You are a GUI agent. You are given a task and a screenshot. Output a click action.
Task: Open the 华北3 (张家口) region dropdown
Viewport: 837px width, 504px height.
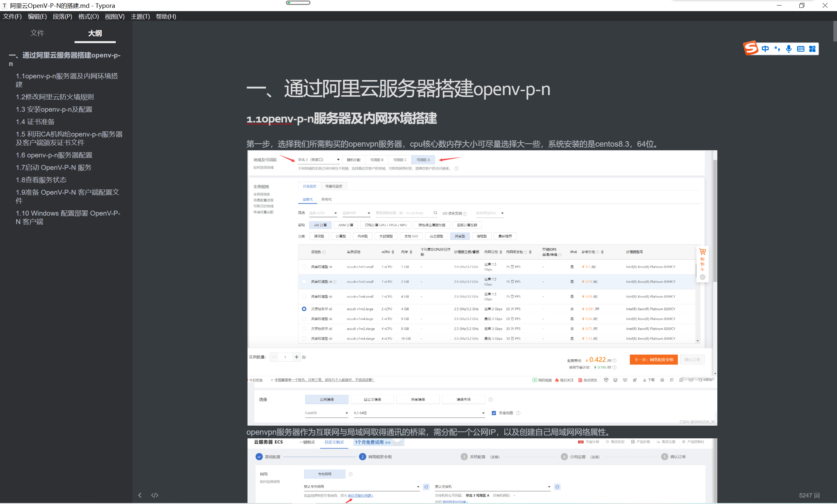[318, 160]
